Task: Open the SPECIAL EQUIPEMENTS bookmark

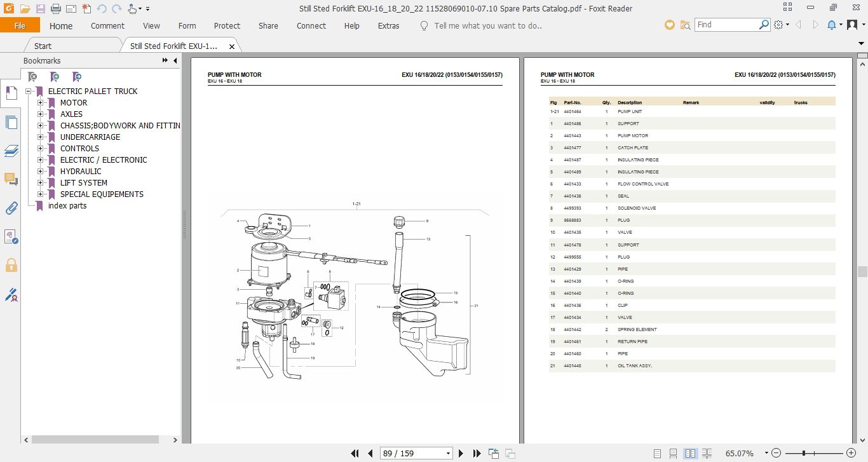Action: [102, 194]
